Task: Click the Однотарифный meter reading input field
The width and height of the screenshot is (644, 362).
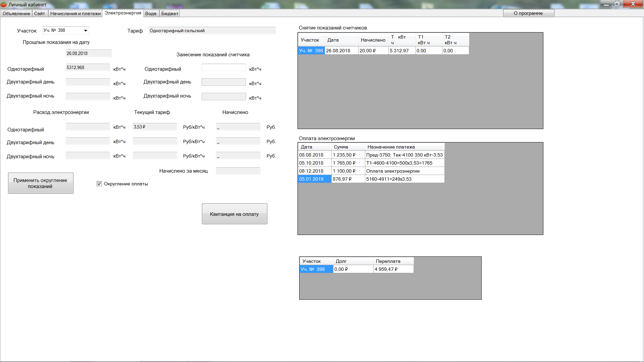Action: coord(223,68)
